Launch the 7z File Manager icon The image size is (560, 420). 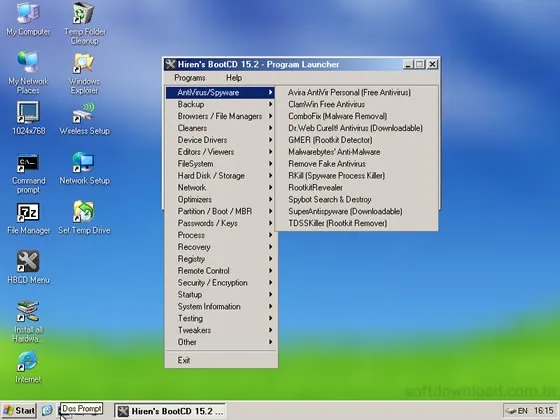tap(28, 218)
